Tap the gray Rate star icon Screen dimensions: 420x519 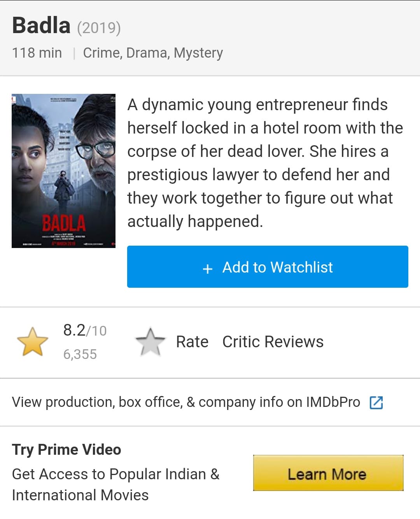pyautogui.click(x=150, y=341)
